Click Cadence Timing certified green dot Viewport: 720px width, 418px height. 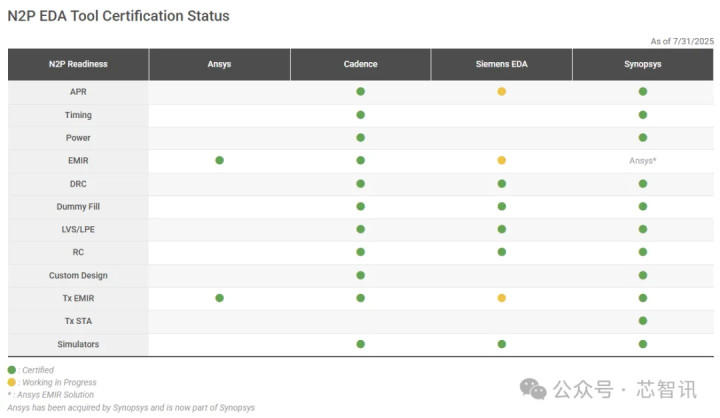[360, 114]
